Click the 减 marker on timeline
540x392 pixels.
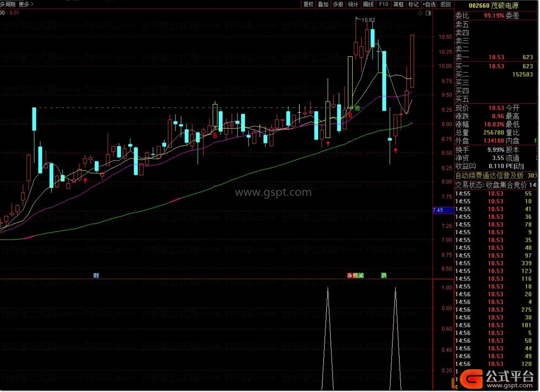[x=361, y=275]
